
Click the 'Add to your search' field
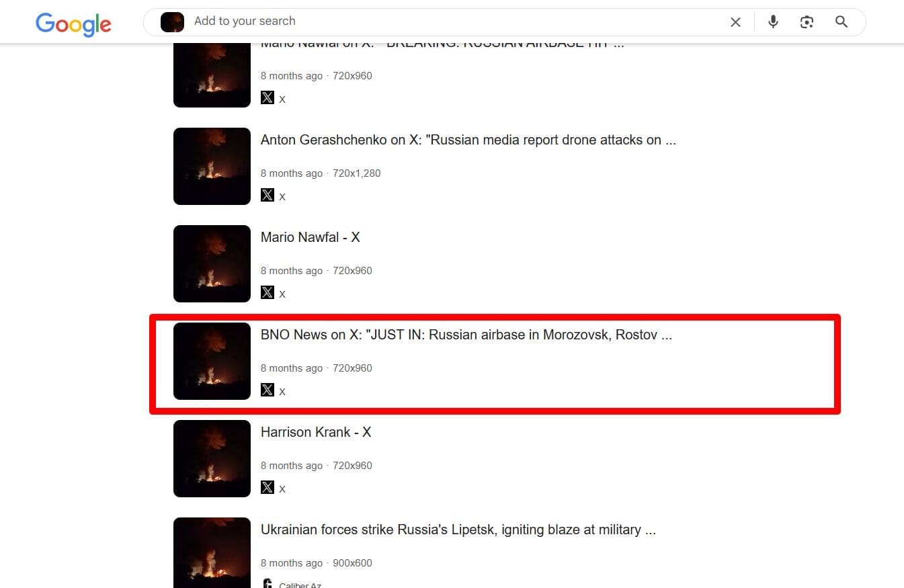pyautogui.click(x=457, y=21)
